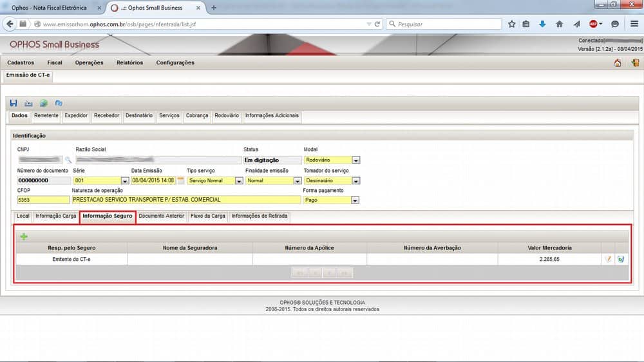Open the Operações menu

coord(89,62)
